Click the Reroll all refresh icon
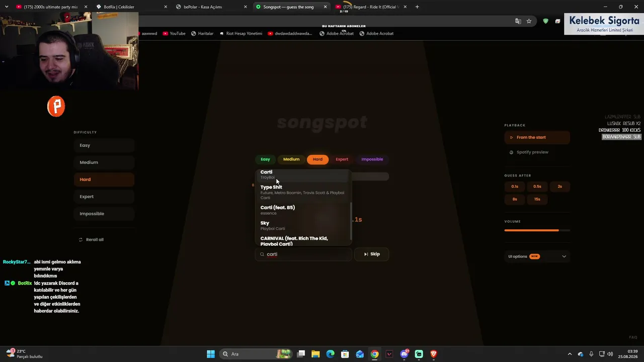The width and height of the screenshot is (644, 362). click(80, 240)
